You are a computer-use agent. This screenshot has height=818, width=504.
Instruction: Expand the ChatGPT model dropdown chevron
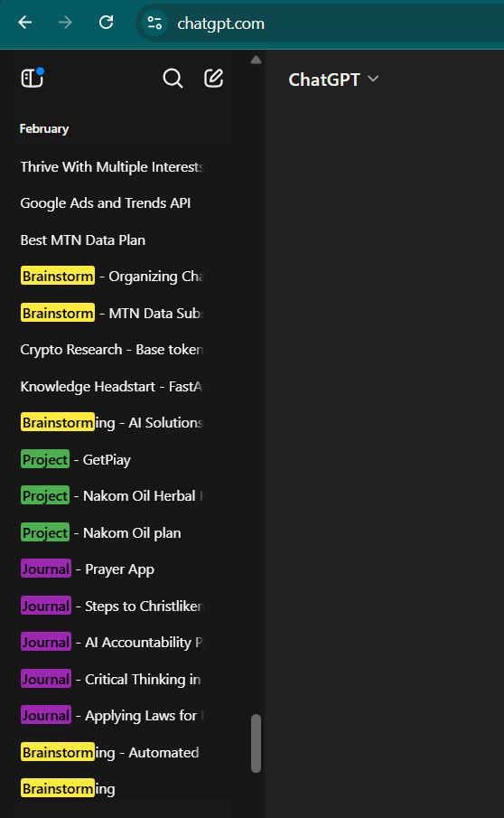tap(373, 79)
